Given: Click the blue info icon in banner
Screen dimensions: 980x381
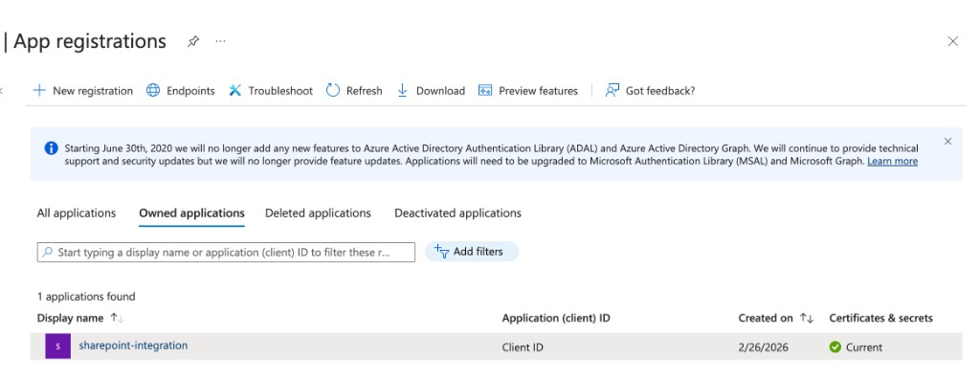Looking at the screenshot, I should [x=52, y=148].
